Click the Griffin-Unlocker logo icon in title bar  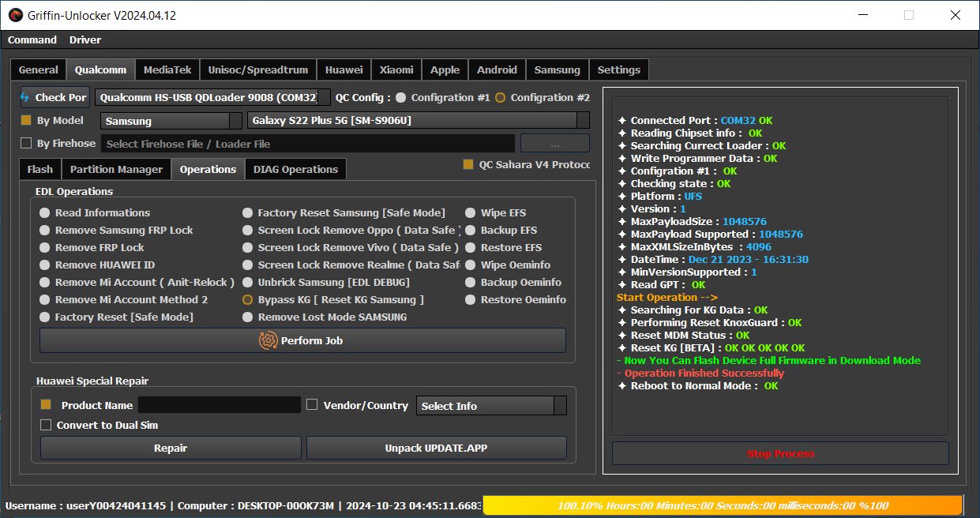pos(14,14)
